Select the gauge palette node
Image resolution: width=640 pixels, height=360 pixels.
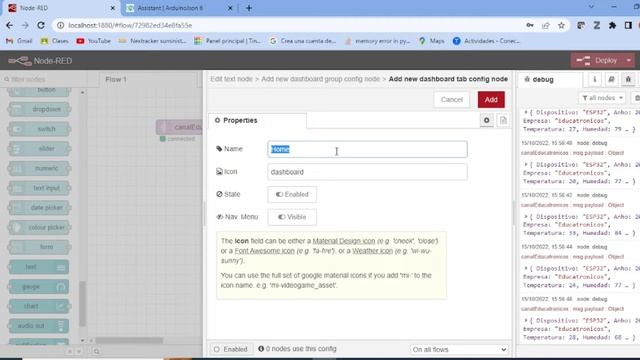coord(39,287)
